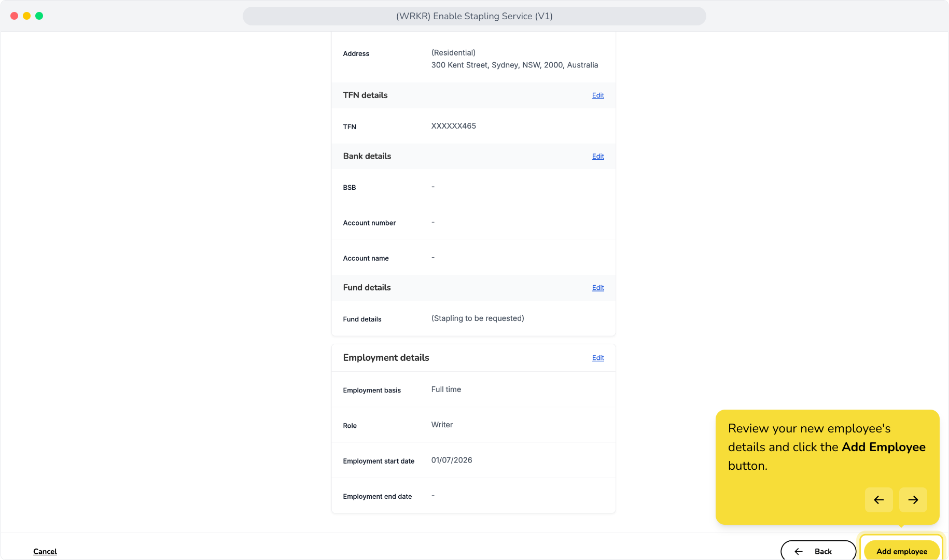Select the Stapling to be requested text

[x=478, y=318]
